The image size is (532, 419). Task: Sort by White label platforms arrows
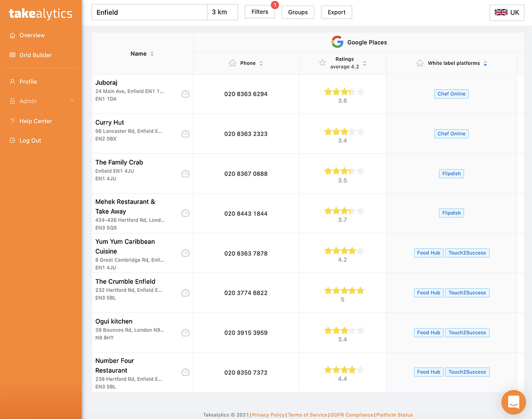(x=485, y=63)
